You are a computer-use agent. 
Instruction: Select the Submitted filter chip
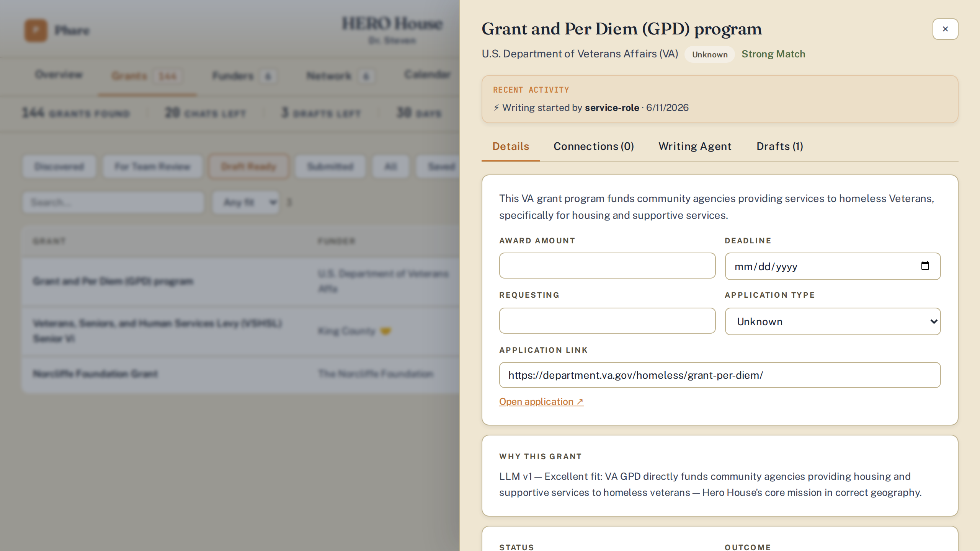[330, 166]
